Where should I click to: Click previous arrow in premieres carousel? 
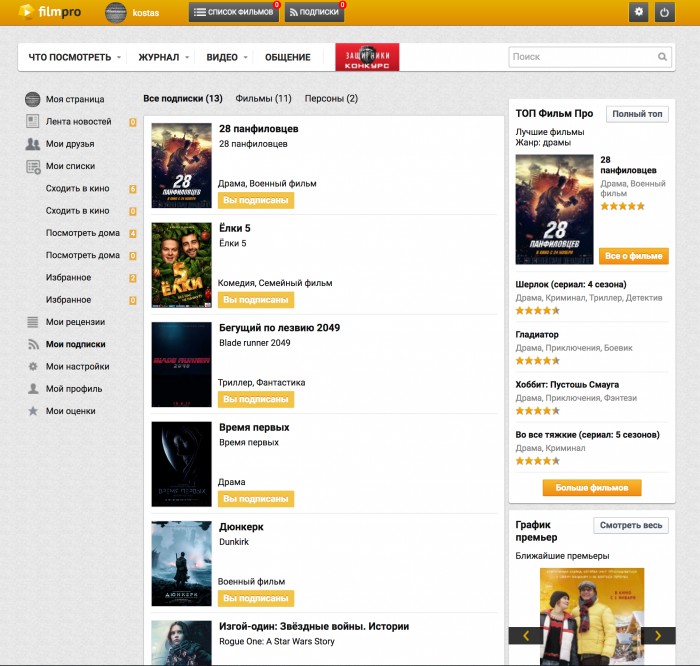pos(525,636)
